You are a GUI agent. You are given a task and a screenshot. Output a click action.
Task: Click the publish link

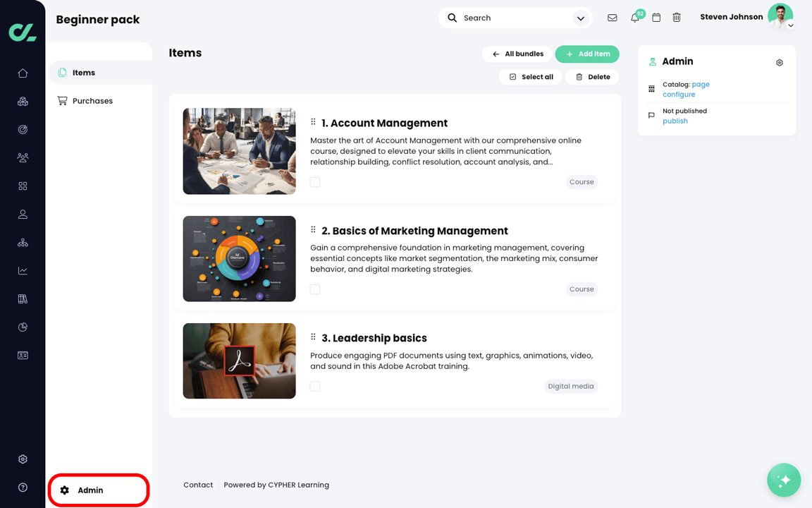675,121
